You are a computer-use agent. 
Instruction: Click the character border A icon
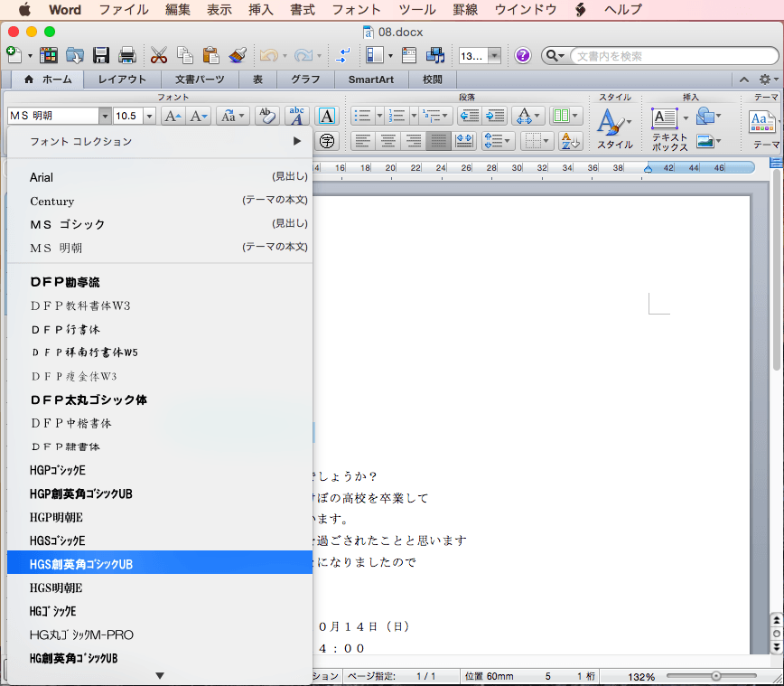327,116
